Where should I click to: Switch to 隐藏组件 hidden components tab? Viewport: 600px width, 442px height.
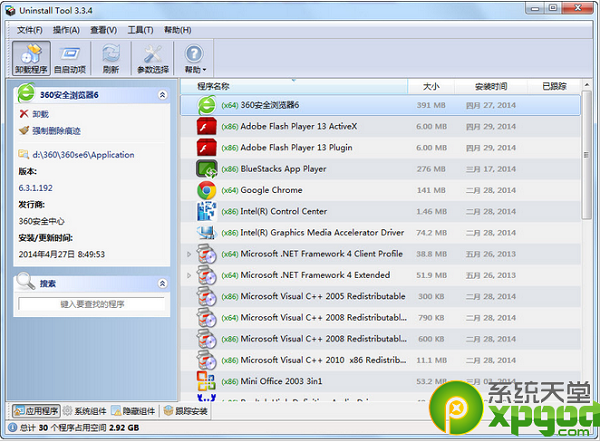click(x=133, y=411)
